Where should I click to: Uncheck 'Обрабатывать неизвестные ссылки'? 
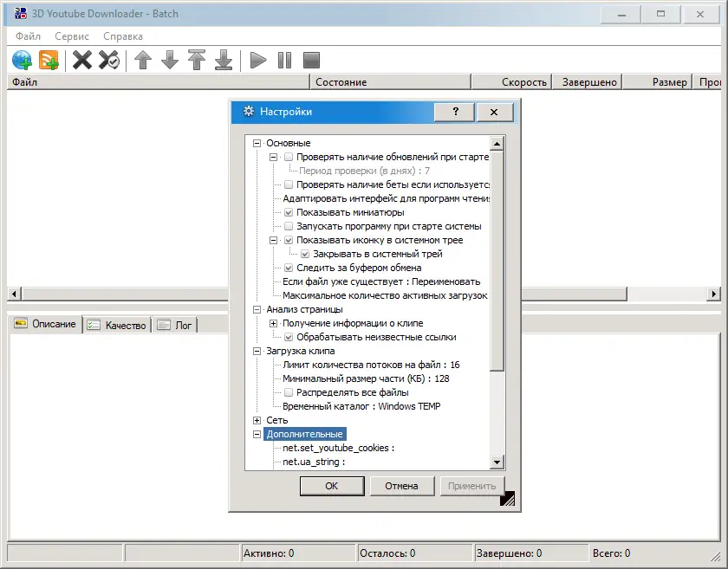click(x=289, y=338)
